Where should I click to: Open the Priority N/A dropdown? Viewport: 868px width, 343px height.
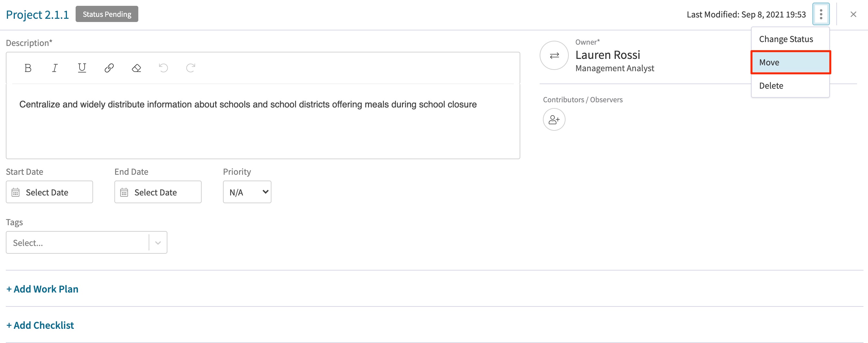point(247,192)
